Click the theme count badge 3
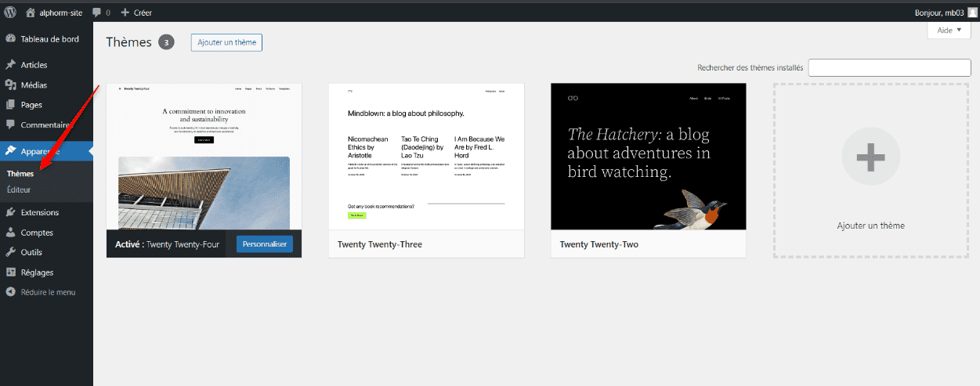980x386 pixels. (x=166, y=42)
